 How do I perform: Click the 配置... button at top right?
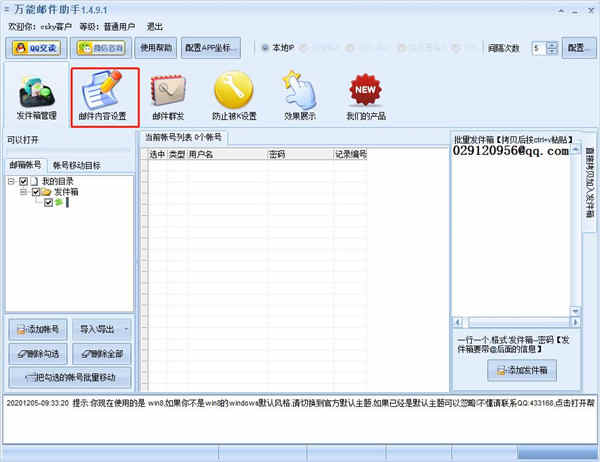579,48
